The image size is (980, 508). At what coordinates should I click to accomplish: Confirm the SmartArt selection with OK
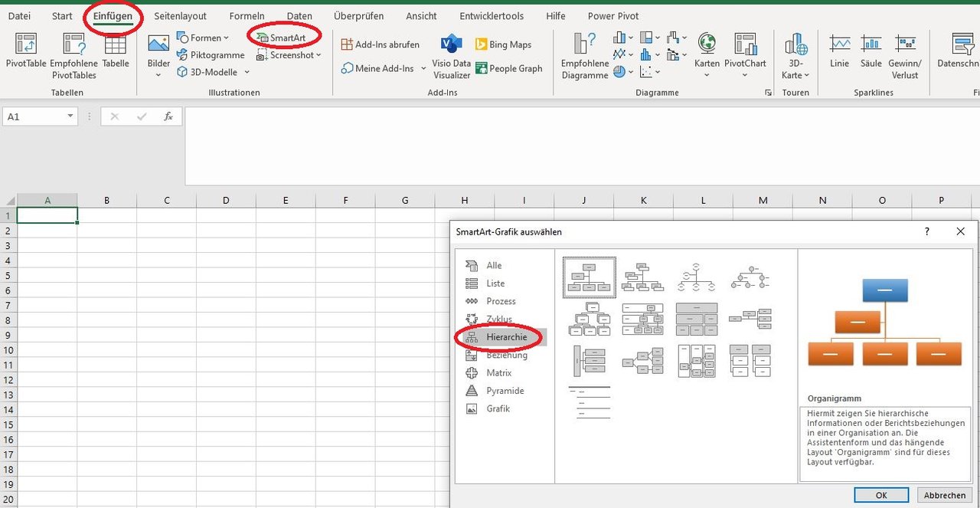point(881,494)
